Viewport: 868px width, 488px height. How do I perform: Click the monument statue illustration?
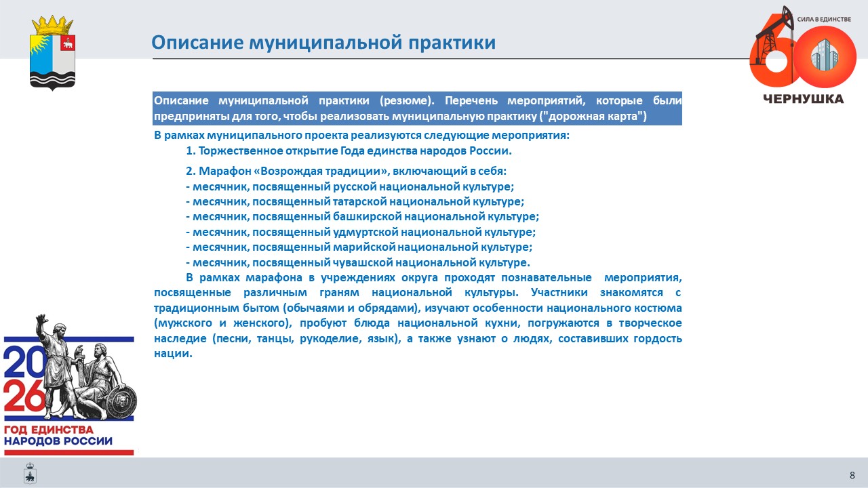pos(87,369)
